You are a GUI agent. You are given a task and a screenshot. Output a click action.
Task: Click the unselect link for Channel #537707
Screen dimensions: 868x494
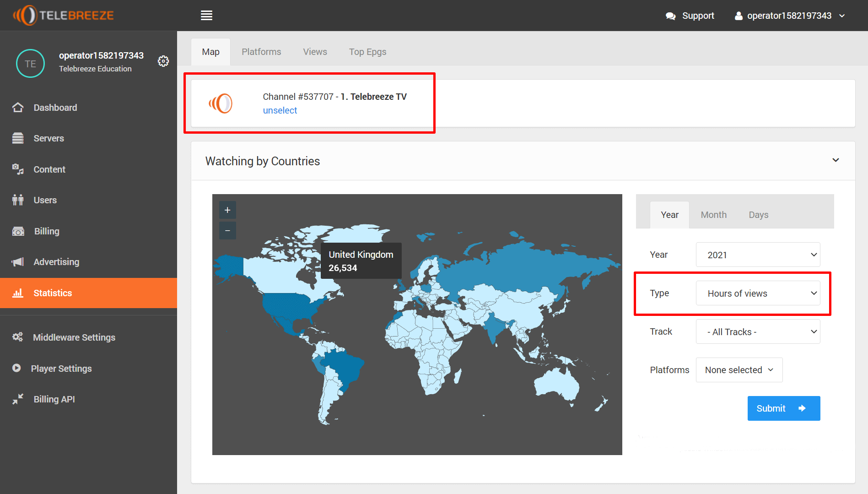pos(280,110)
